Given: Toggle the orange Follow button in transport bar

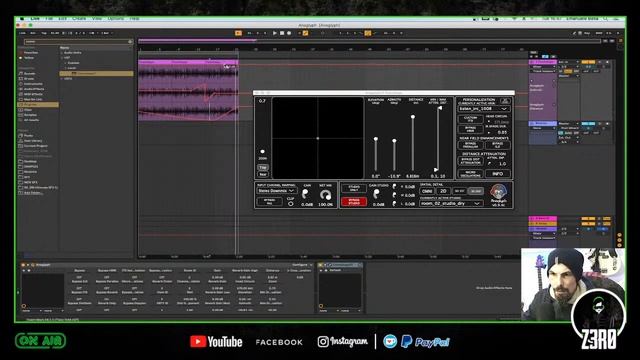Looking at the screenshot, I should pyautogui.click(x=238, y=33).
